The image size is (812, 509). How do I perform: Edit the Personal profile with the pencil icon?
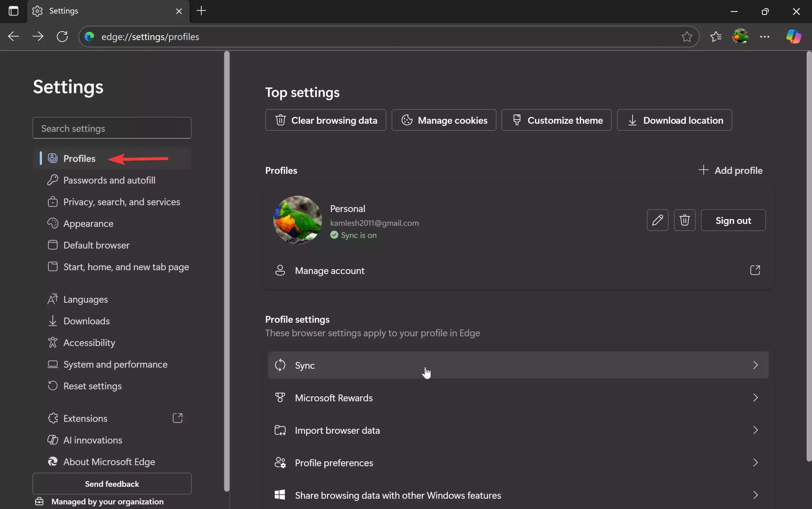click(657, 220)
